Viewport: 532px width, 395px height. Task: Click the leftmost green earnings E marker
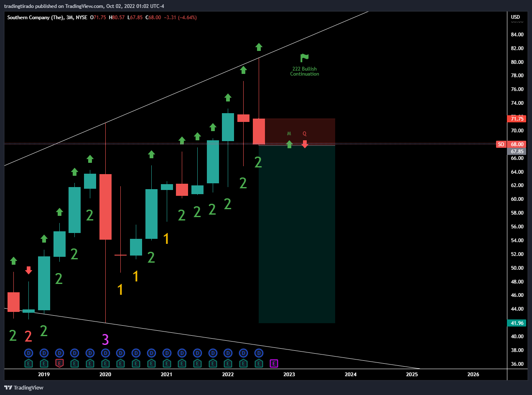click(28, 363)
